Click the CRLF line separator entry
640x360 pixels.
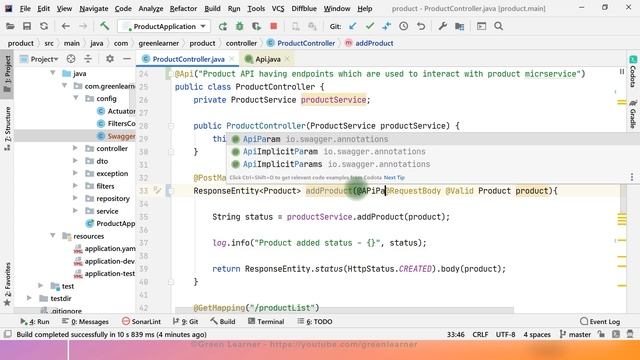[x=480, y=334]
